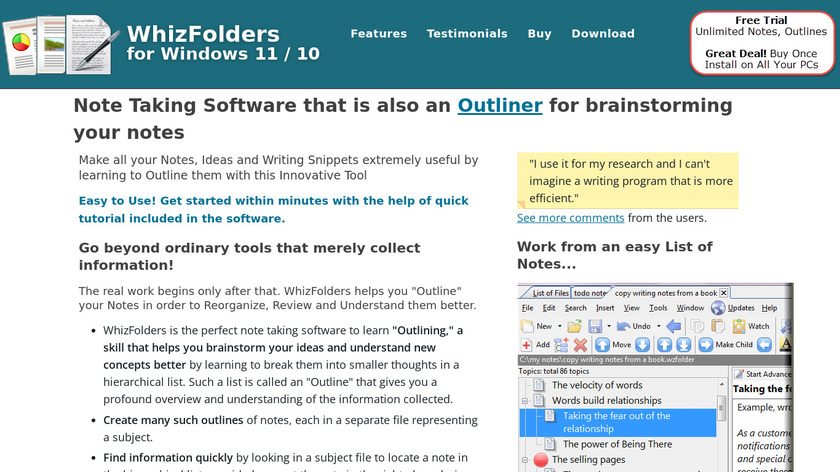The image size is (840, 472).
Task: Close the copy writing notes tab
Action: (x=724, y=293)
